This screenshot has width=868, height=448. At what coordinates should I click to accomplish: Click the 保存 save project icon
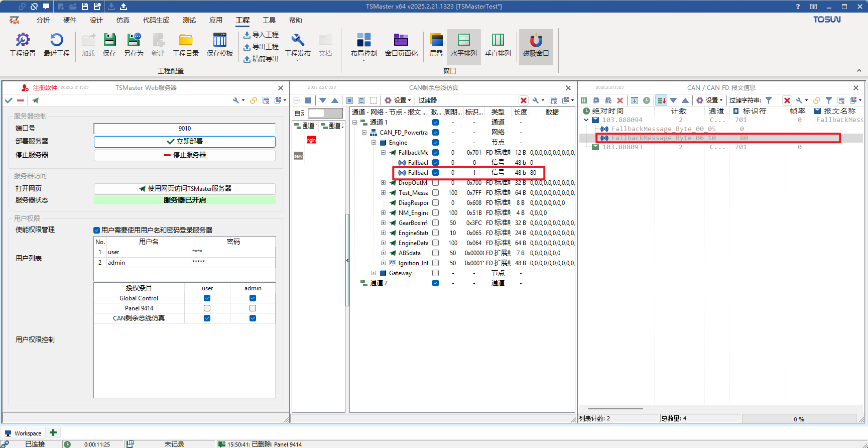coord(109,45)
